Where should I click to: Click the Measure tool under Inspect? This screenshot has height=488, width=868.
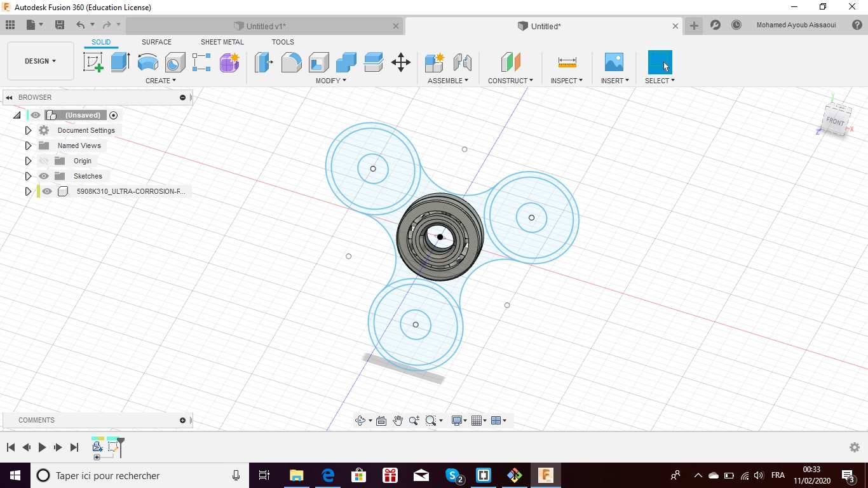coord(567,62)
